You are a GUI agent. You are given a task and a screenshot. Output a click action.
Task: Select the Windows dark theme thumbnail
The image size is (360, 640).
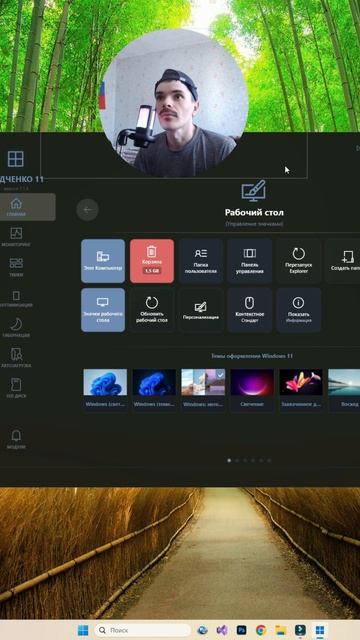click(x=154, y=382)
